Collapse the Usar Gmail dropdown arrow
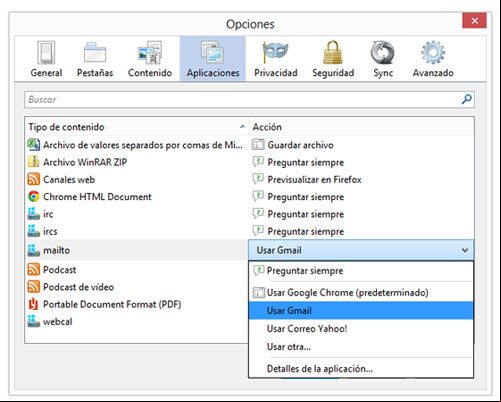 [465, 250]
